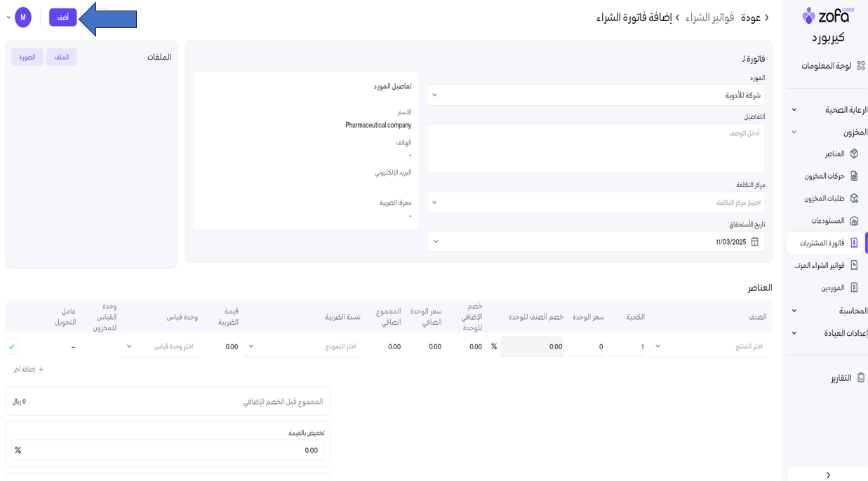Select the الملف tab in files panel

(x=62, y=57)
